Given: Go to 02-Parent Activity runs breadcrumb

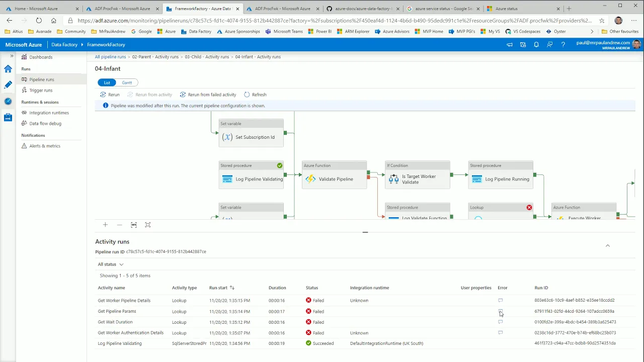Looking at the screenshot, I should pos(155,57).
